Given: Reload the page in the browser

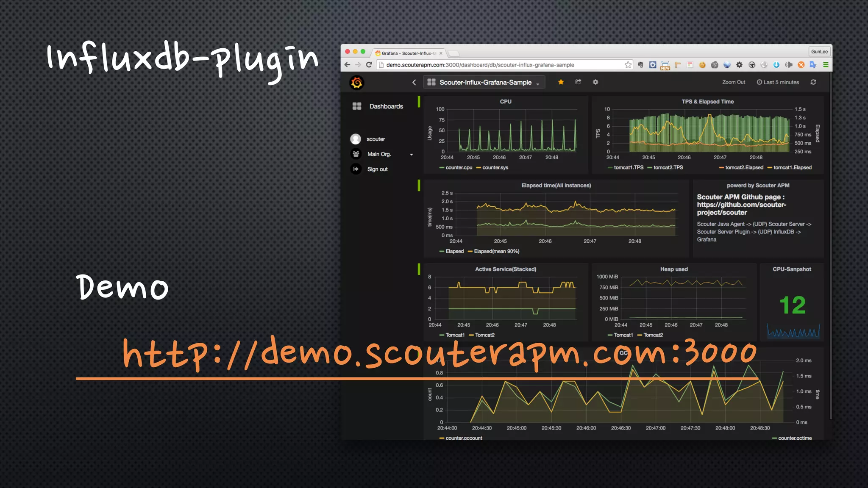Looking at the screenshot, I should 369,65.
